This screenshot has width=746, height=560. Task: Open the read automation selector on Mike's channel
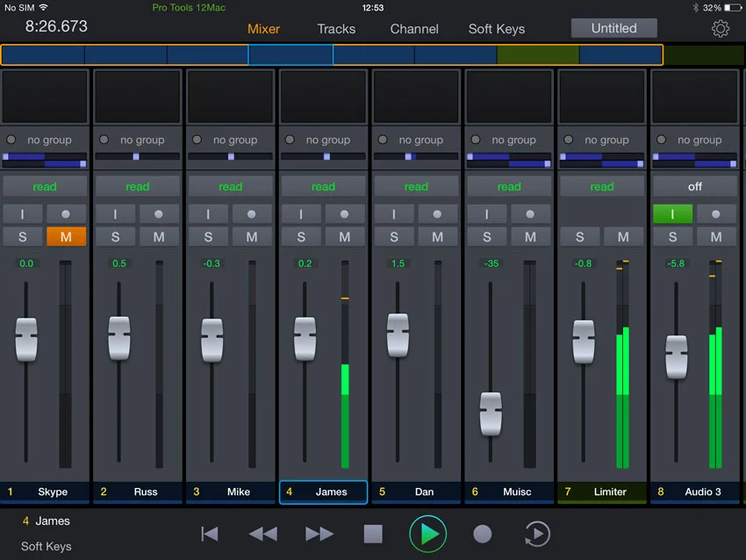pyautogui.click(x=230, y=186)
